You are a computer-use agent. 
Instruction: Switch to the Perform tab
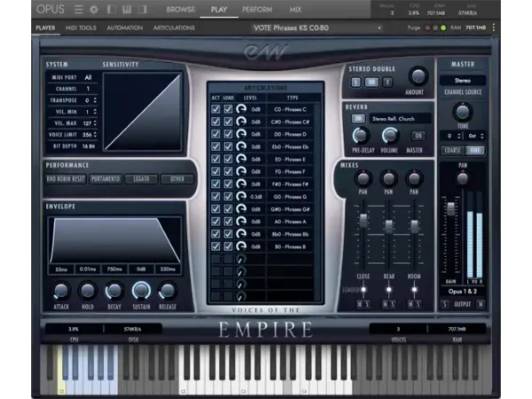tap(257, 10)
